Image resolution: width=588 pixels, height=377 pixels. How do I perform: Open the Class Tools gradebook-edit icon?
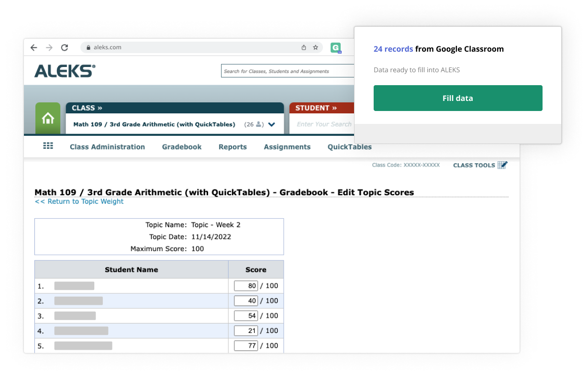coord(502,165)
